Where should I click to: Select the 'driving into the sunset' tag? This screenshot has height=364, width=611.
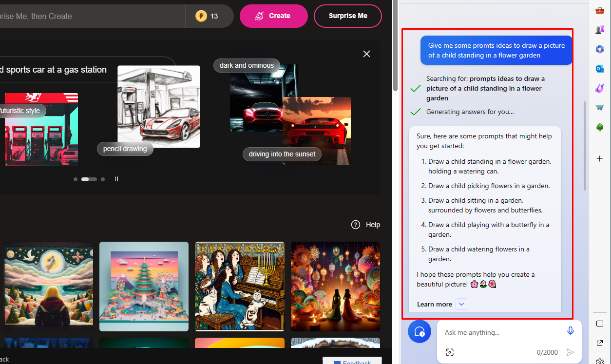[x=282, y=154]
